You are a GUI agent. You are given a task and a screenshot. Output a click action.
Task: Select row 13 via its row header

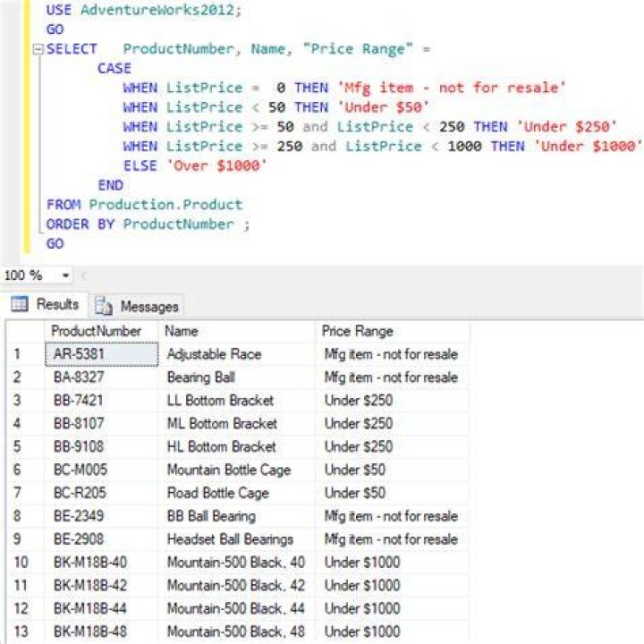click(x=25, y=631)
